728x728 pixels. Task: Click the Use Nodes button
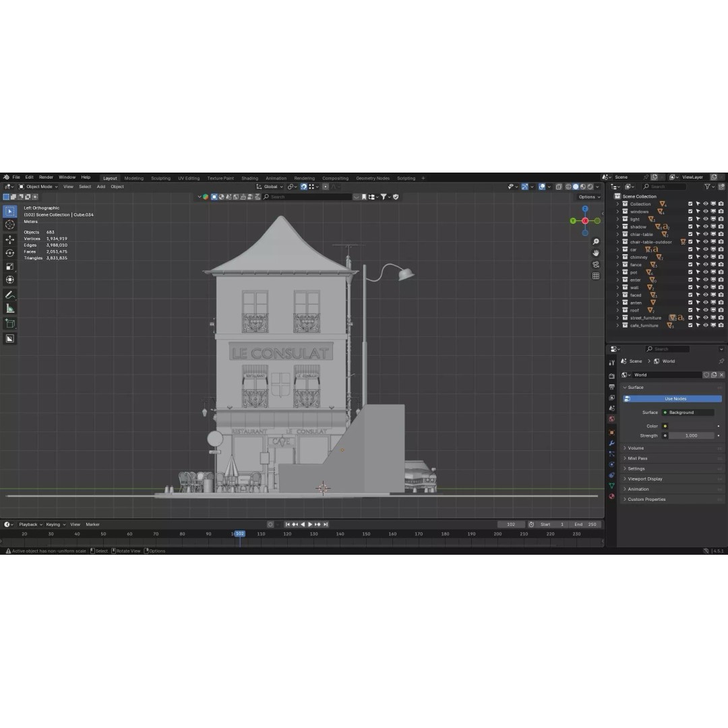[672, 399]
